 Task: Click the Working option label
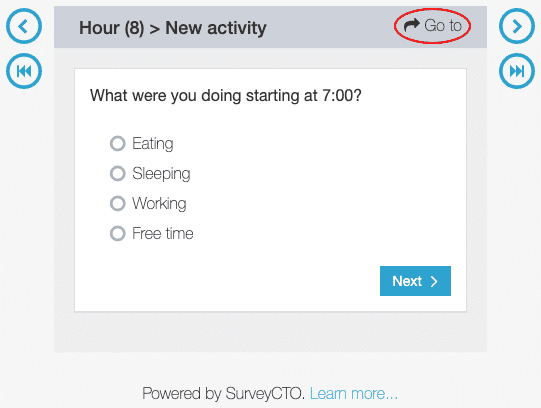click(x=159, y=203)
